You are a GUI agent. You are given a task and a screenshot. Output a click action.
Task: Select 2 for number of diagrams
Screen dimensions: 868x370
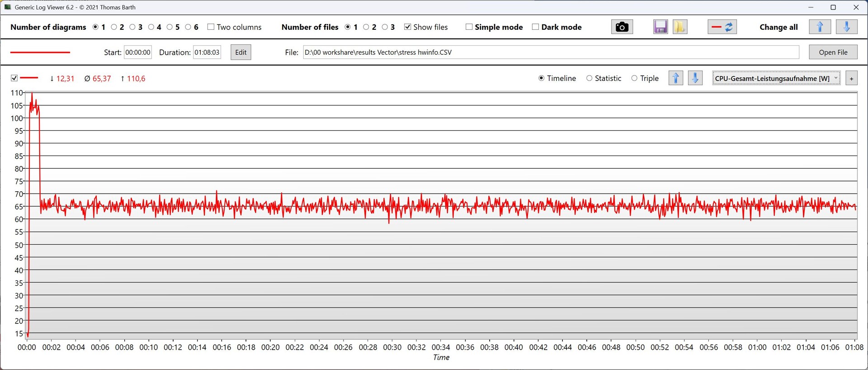tap(114, 27)
